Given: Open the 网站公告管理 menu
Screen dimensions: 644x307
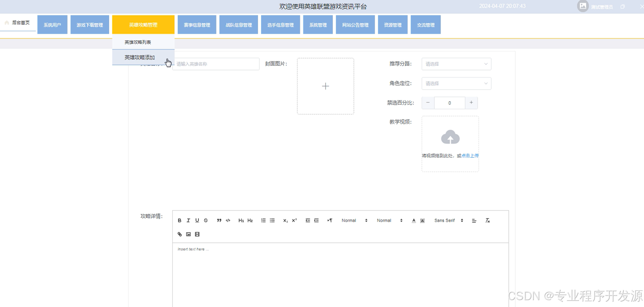Looking at the screenshot, I should 355,25.
